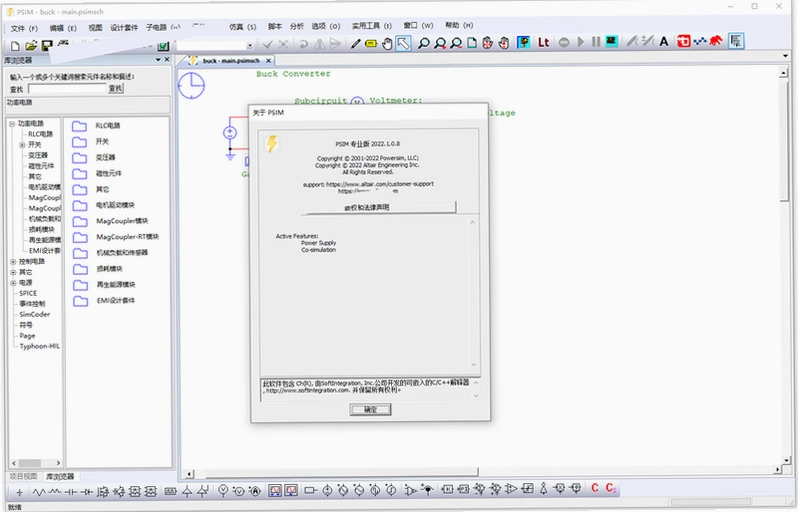Viewport: 798px width, 512px height.
Task: Activate the arrow selection tool
Action: click(x=404, y=43)
